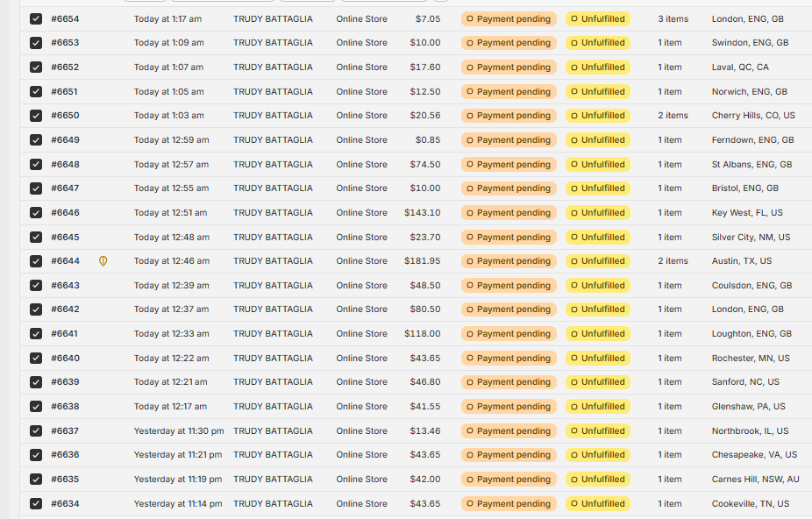This screenshot has width=812, height=519.
Task: Click Online Store channel on order #6647
Action: click(361, 188)
